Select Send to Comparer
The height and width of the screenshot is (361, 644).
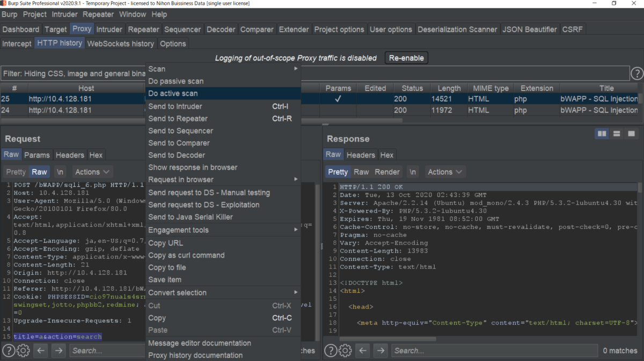click(223, 143)
